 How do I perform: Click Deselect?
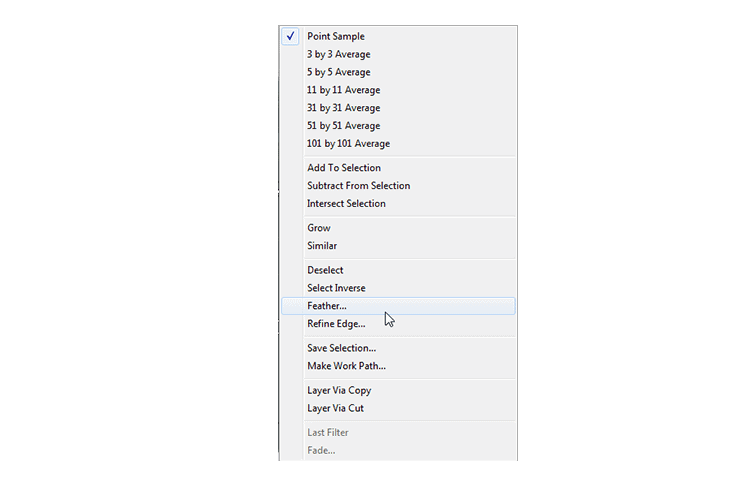coord(398,270)
